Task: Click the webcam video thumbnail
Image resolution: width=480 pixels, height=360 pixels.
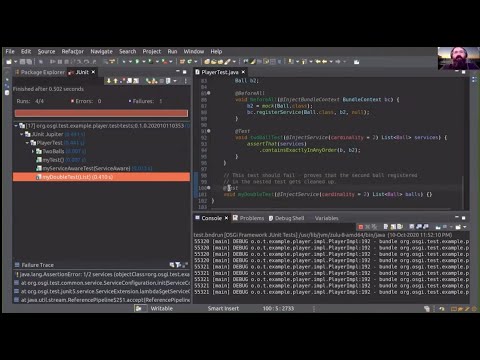Action: coord(458,58)
